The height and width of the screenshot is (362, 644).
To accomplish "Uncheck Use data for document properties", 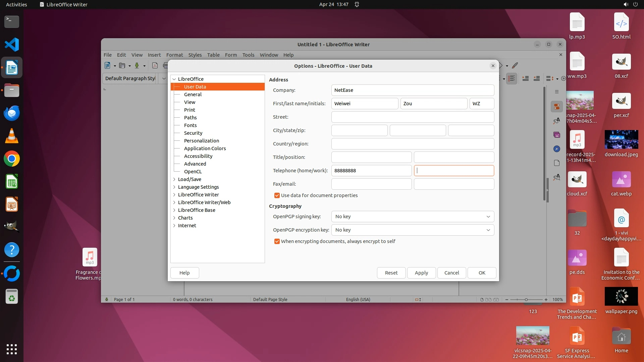I will point(277,195).
